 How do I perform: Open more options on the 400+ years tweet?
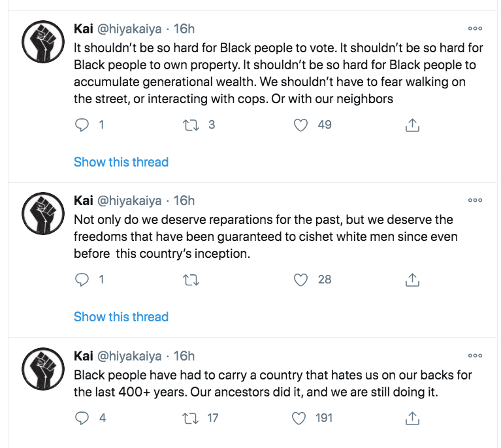click(475, 356)
